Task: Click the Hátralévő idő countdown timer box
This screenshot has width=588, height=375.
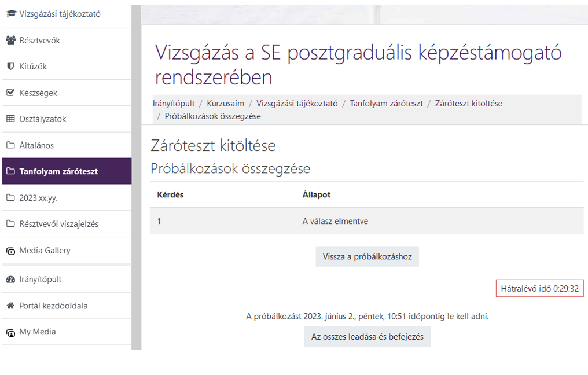Action: pos(539,288)
